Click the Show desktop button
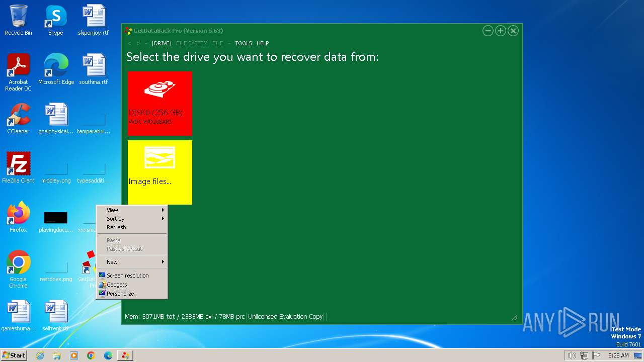This screenshot has width=644, height=362. pyautogui.click(x=638, y=355)
